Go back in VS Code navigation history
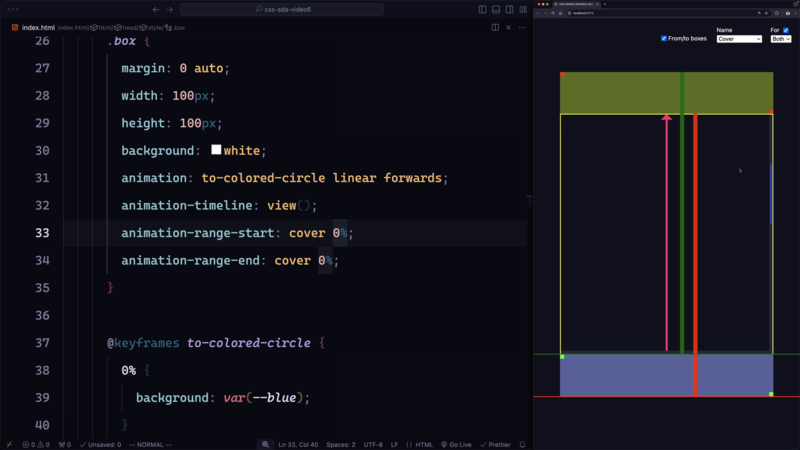This screenshot has height=450, width=800. pos(156,9)
